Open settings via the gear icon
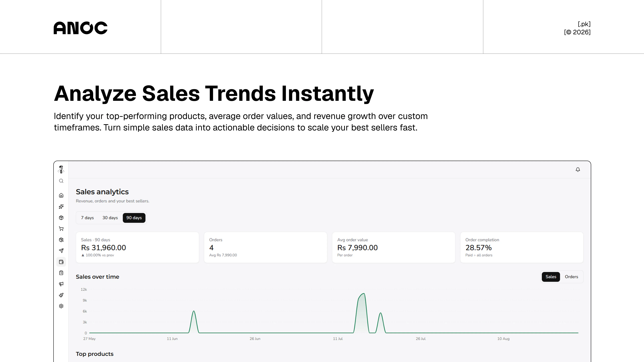Viewport: 644px width, 362px height. (61, 306)
